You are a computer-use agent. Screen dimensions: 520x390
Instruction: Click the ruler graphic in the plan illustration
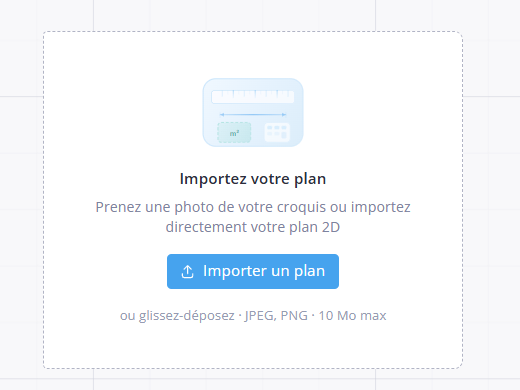(253, 97)
